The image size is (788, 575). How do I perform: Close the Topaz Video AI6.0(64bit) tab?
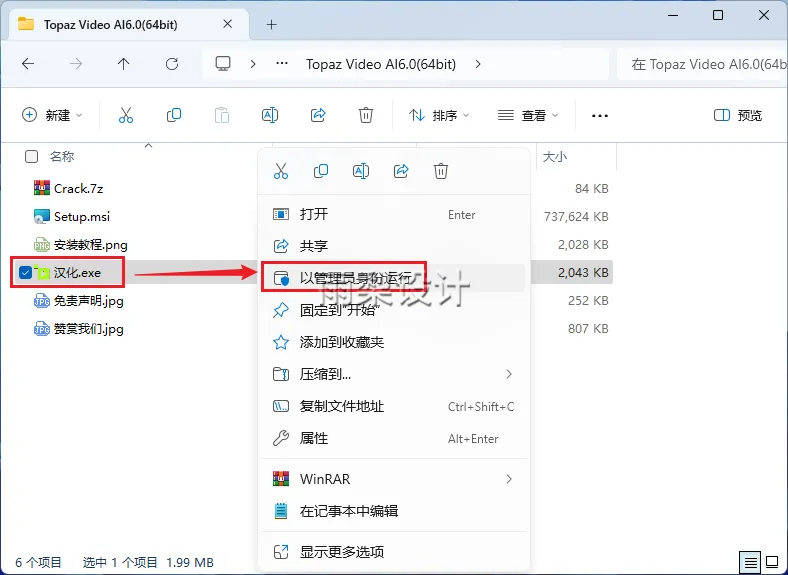click(227, 24)
